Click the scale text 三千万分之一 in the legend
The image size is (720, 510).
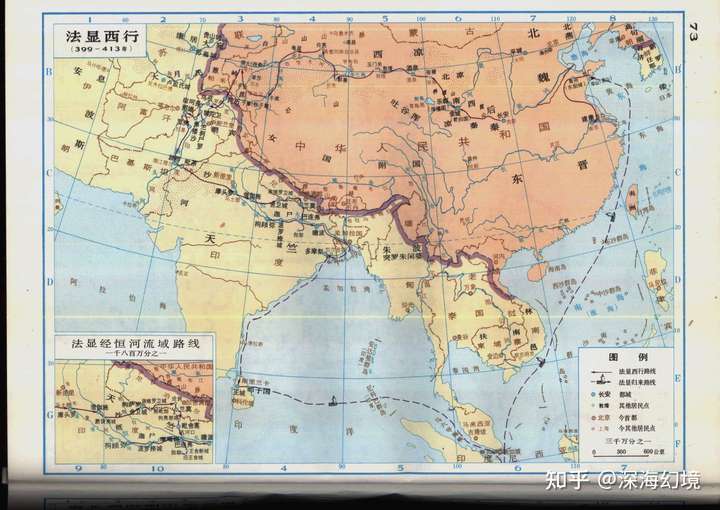(x=628, y=441)
